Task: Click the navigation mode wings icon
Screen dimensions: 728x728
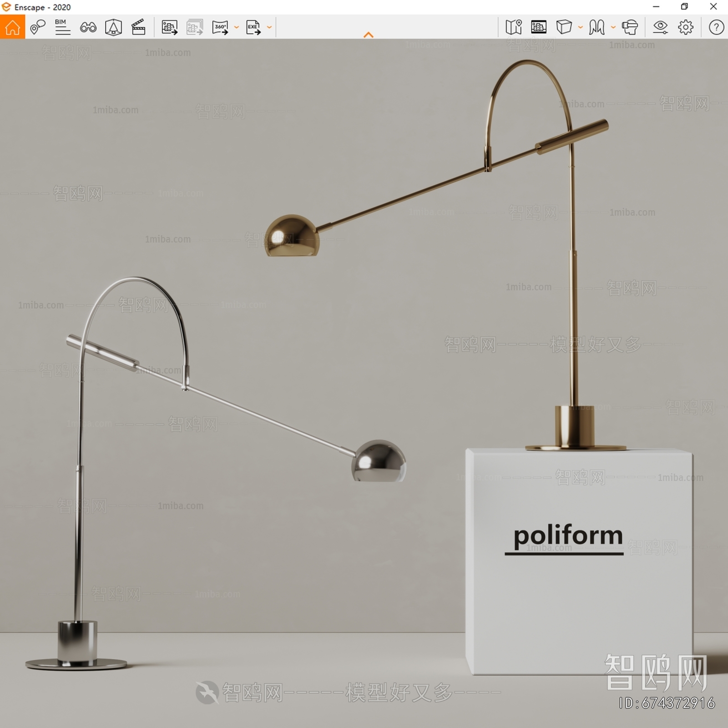Action: tap(597, 27)
